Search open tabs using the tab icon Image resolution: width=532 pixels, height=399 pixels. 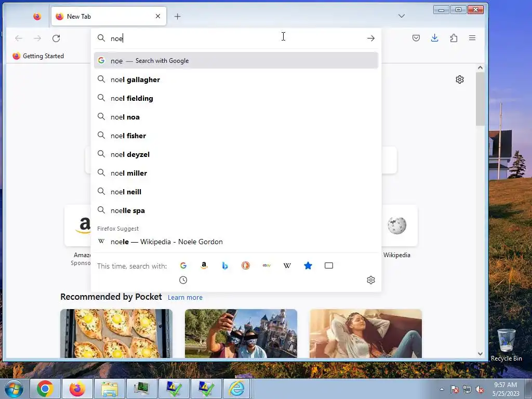coord(329,265)
